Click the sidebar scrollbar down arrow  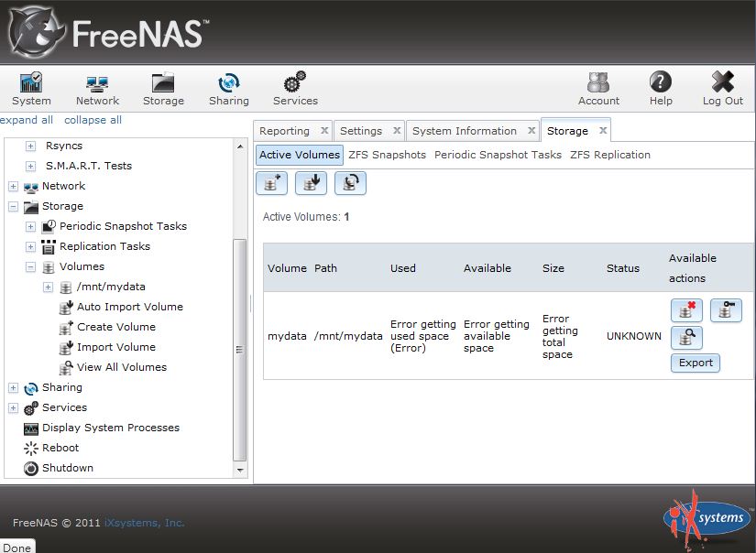pos(240,471)
